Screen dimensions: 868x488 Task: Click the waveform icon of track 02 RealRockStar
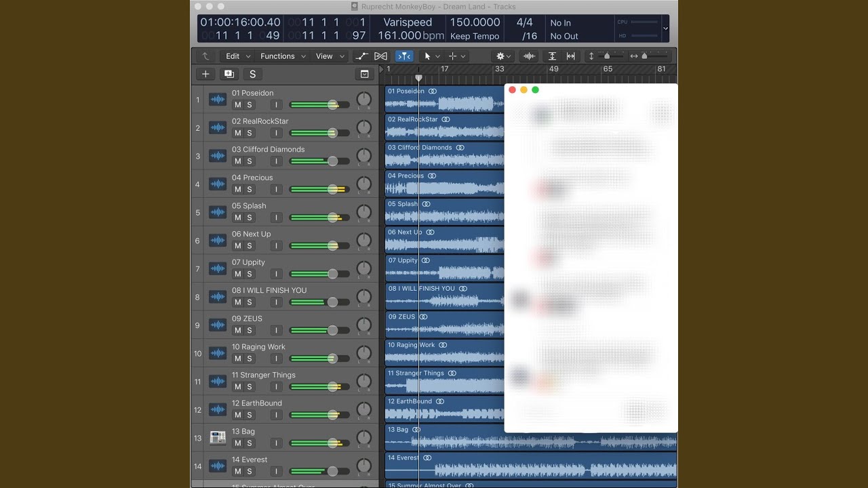coord(218,127)
